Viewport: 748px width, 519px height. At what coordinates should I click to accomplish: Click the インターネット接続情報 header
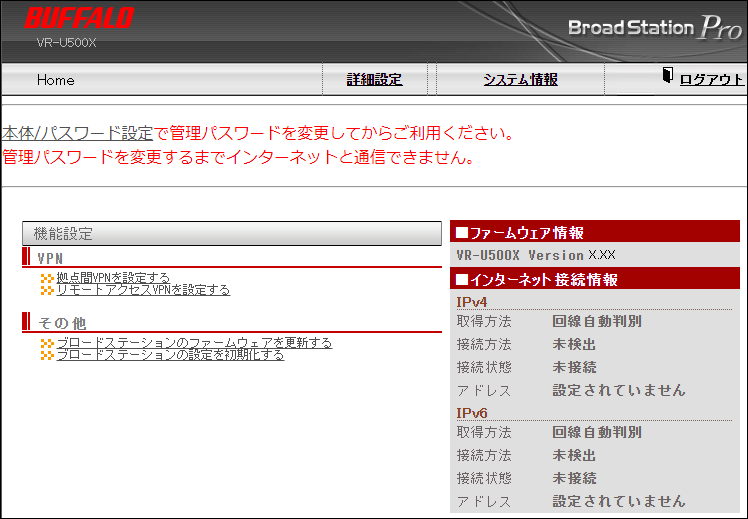click(x=595, y=279)
